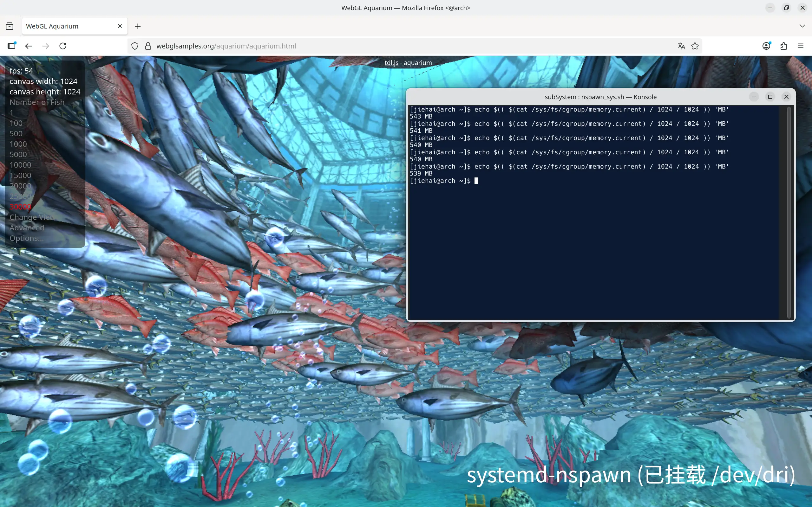The width and height of the screenshot is (812, 507).
Task: Select 30000 fish option
Action: pyautogui.click(x=20, y=207)
